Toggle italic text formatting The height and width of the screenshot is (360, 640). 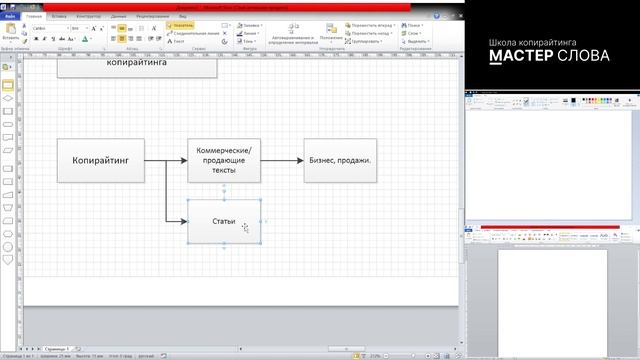click(44, 39)
